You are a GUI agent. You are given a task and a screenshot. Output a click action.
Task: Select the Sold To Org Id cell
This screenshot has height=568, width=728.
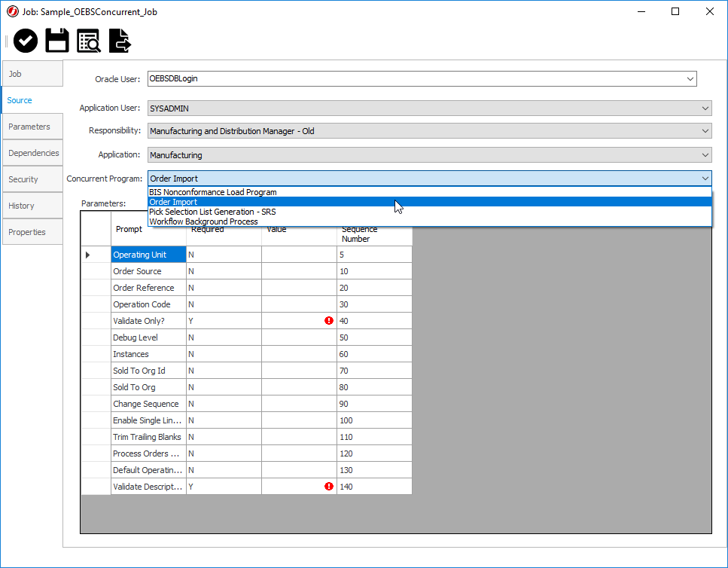click(148, 371)
